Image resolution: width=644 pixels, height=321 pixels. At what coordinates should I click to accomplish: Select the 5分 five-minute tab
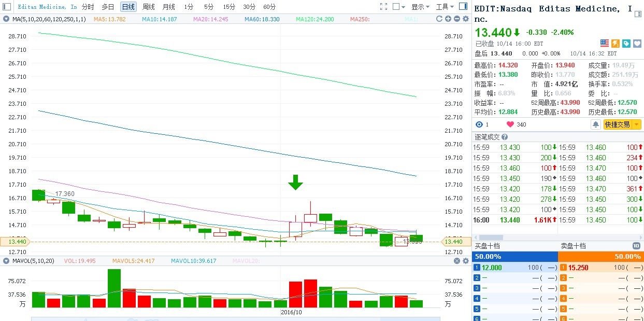(208, 7)
